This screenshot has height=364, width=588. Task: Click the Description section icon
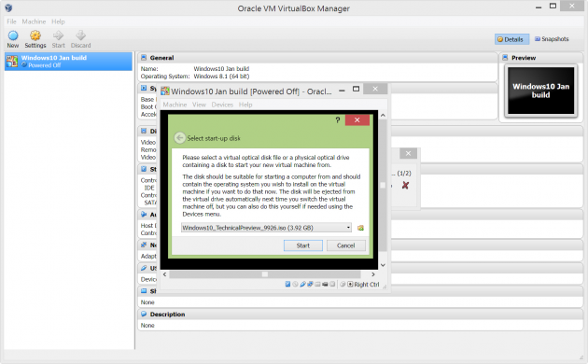144,314
